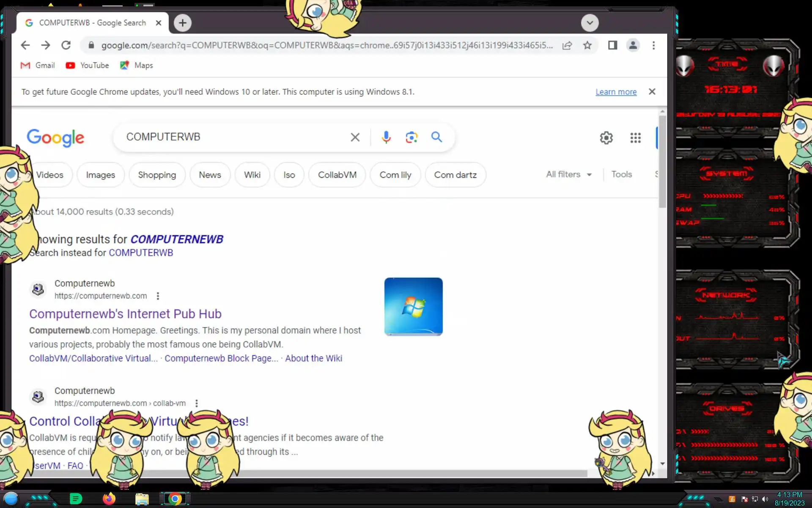Open Chrome three-dot menu
This screenshot has width=812, height=508.
point(653,45)
